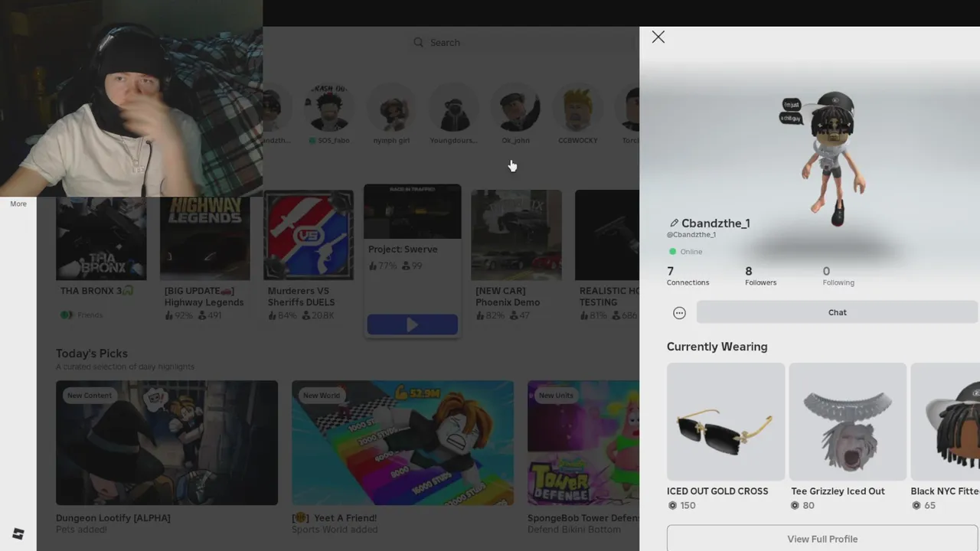Click the Chat button
Image resolution: width=980 pixels, height=551 pixels.
tap(837, 312)
